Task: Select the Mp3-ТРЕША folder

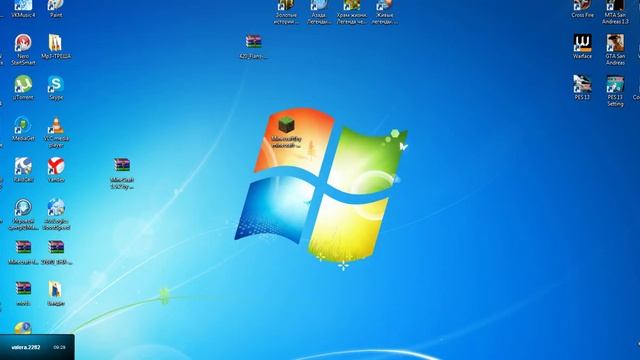Action: pos(56,47)
